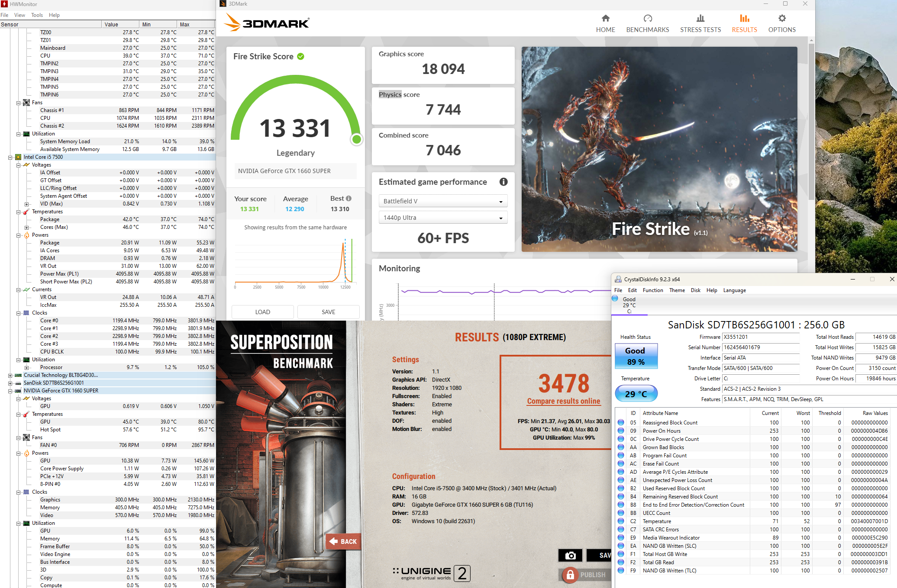
Task: Click the HWMonitor Fans group icon under mainboard
Action: click(x=26, y=103)
